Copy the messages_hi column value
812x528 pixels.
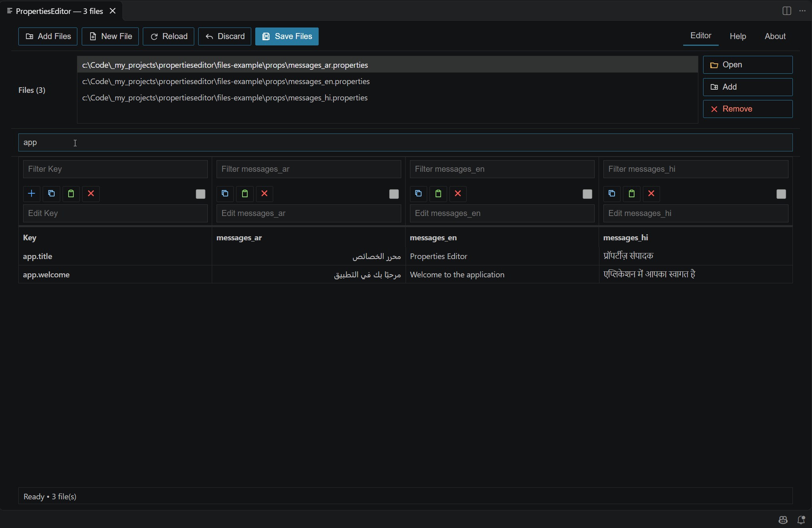(x=612, y=194)
